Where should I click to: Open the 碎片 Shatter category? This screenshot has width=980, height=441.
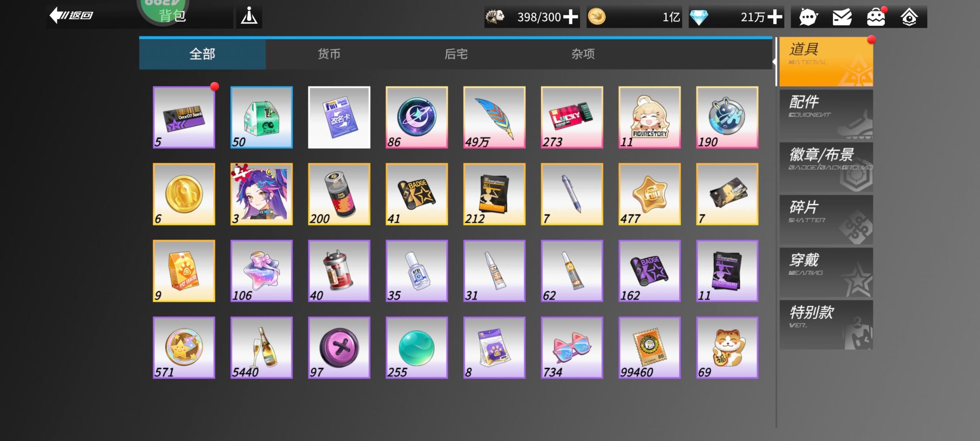pyautogui.click(x=826, y=219)
